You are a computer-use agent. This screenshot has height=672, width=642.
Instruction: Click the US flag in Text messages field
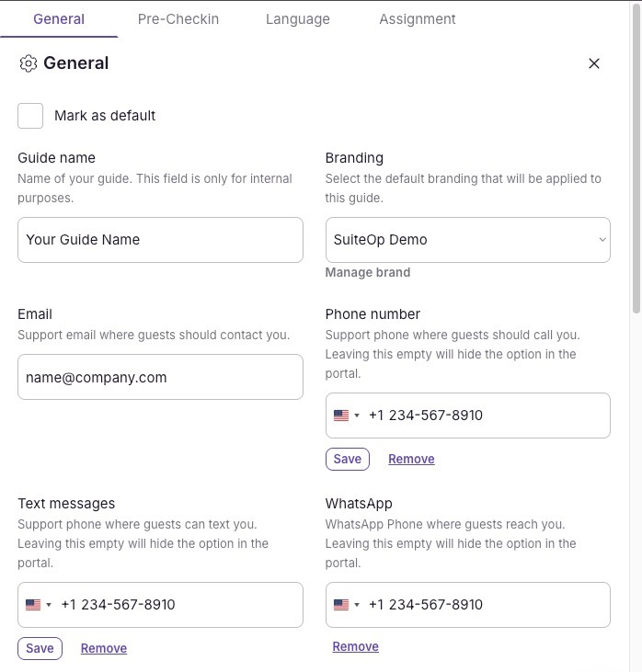click(x=33, y=605)
